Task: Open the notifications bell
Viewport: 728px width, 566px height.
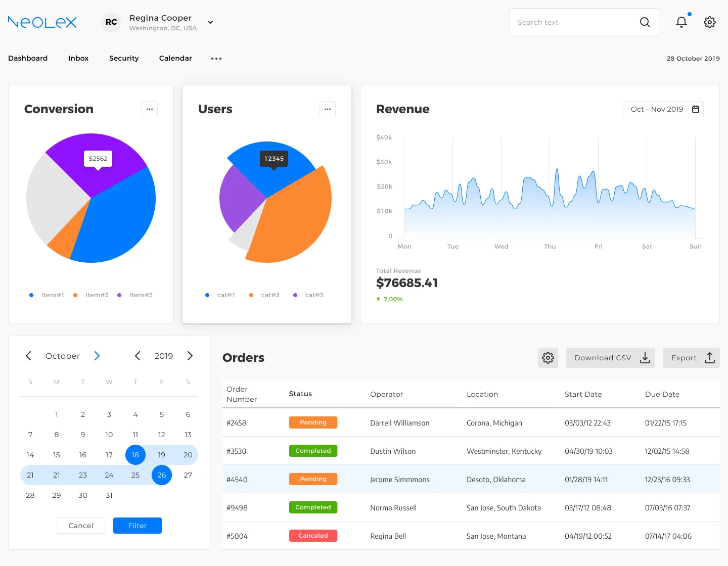Action: (681, 22)
